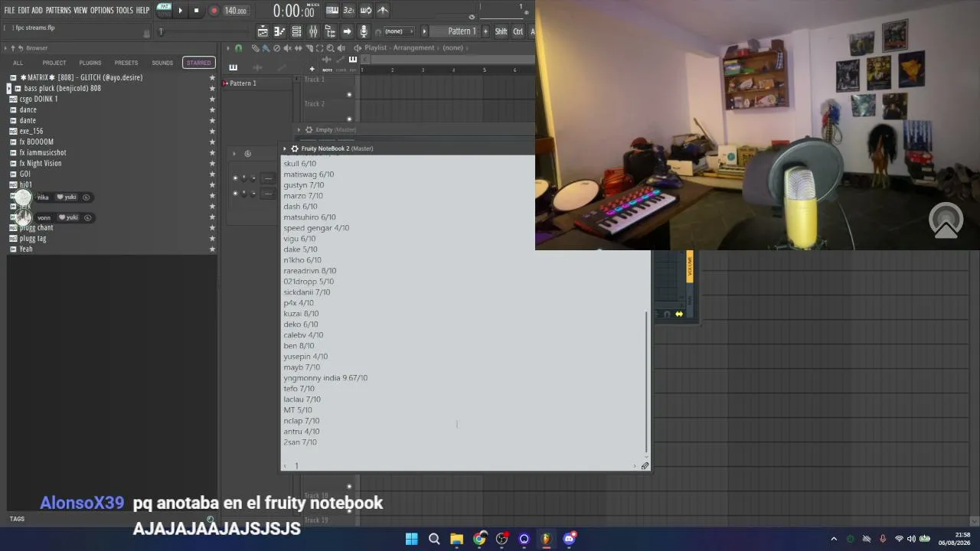Image resolution: width=980 pixels, height=551 pixels.
Task: Switch to the PLUGINS browser tab
Action: coord(90,63)
